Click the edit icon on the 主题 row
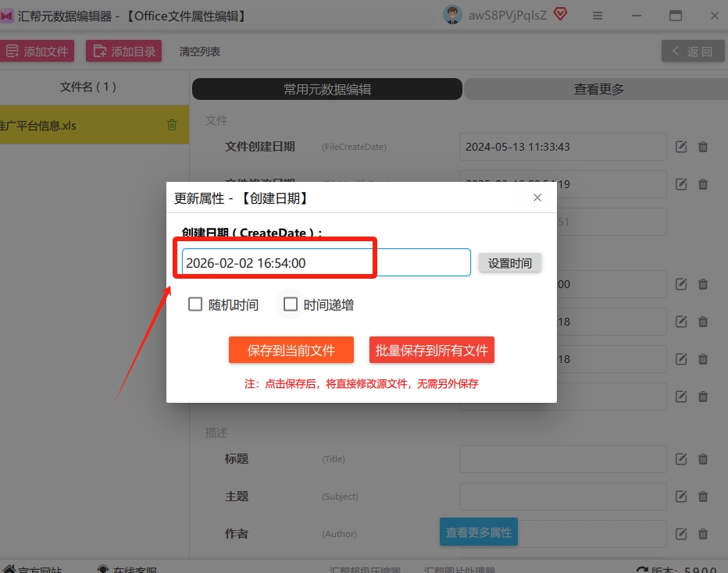This screenshot has height=573, width=728. [x=680, y=496]
